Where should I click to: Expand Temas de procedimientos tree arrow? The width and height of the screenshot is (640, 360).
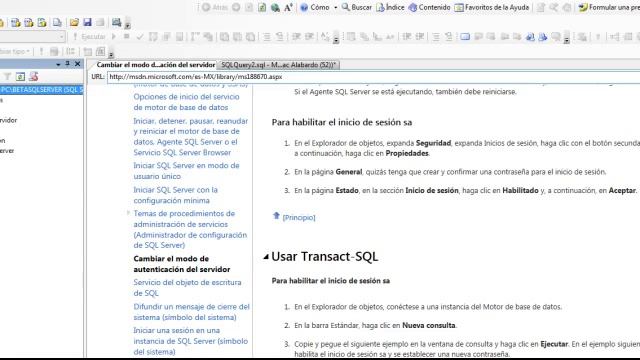point(128,213)
